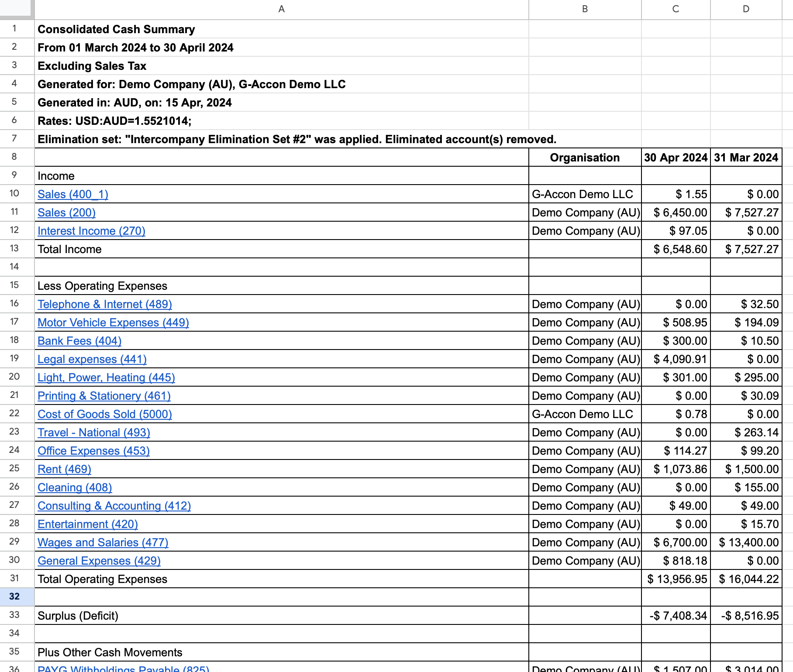Click the select-all corner box
Image resolution: width=793 pixels, height=672 pixels.
(x=17, y=9)
